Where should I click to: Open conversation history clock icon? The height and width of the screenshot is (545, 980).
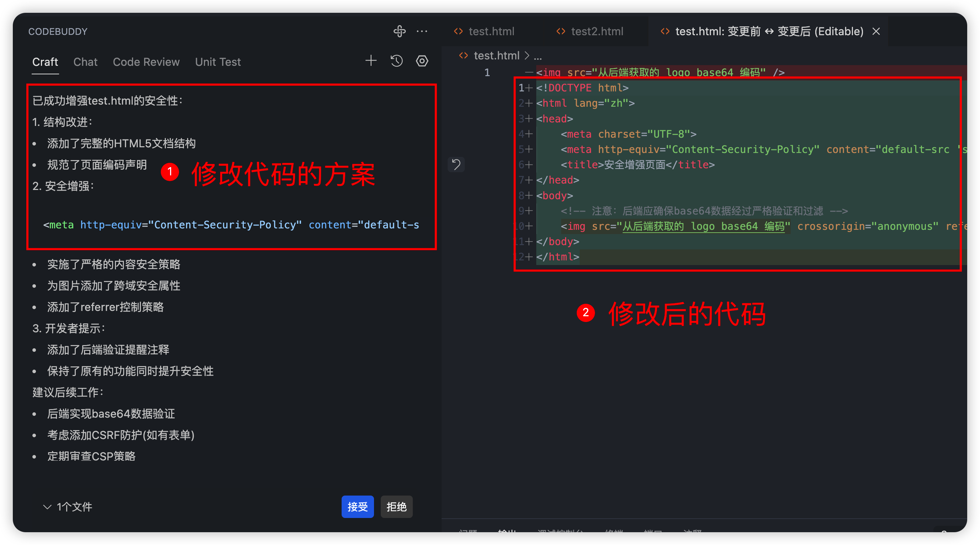tap(396, 61)
